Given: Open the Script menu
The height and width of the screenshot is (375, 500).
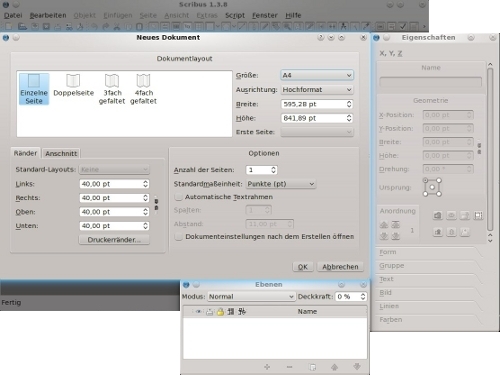Looking at the screenshot, I should (235, 15).
